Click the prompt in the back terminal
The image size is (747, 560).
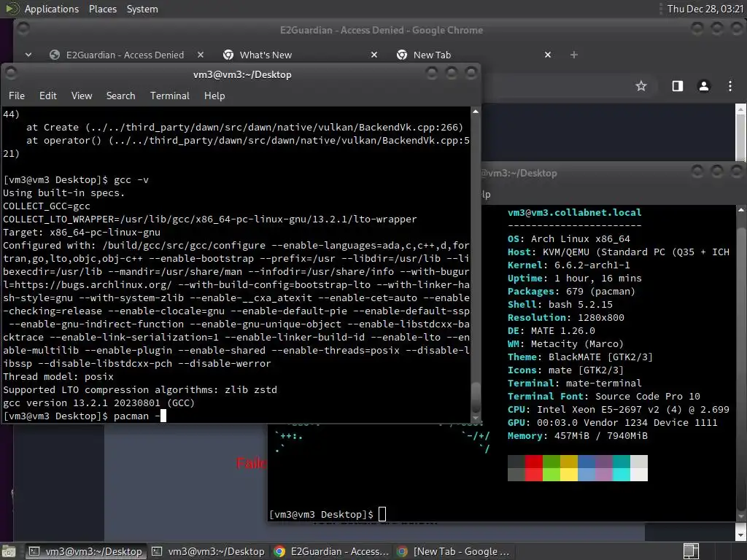328,514
